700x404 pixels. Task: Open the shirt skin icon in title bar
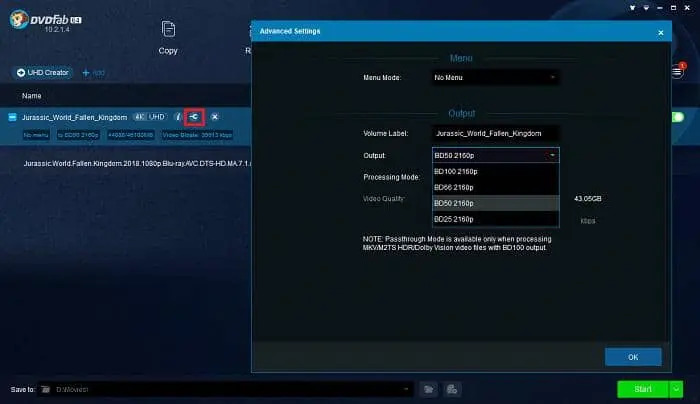pos(633,8)
